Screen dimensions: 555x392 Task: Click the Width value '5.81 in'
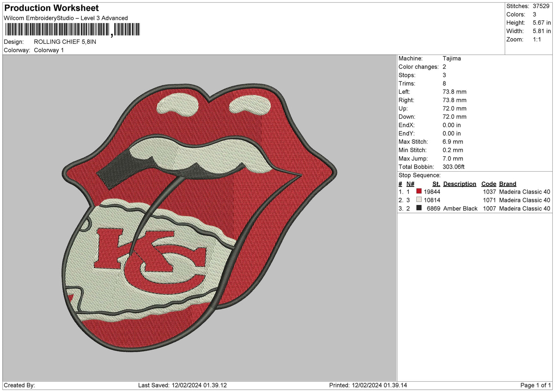[542, 31]
